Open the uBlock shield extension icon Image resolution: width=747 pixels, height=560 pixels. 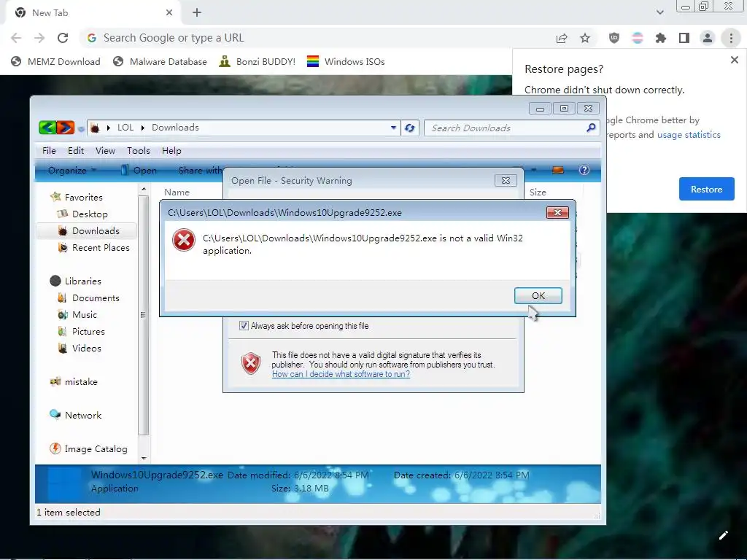[614, 38]
